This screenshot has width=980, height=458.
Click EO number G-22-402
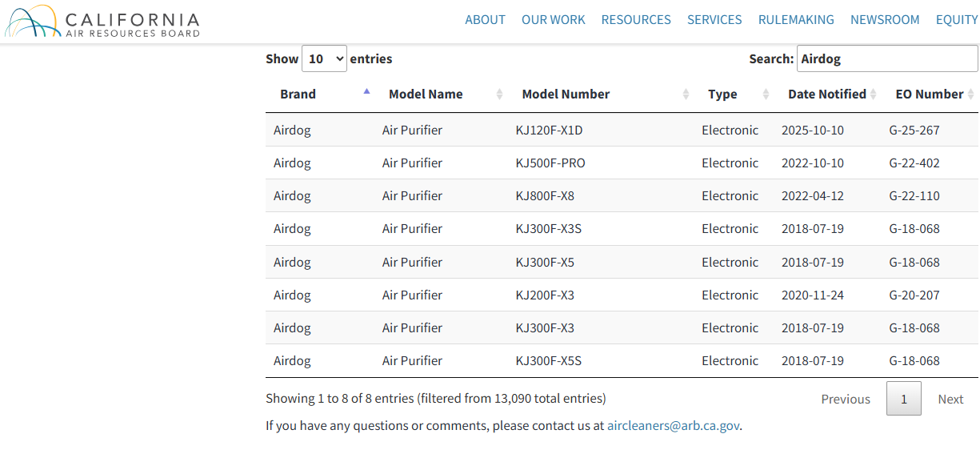point(914,163)
